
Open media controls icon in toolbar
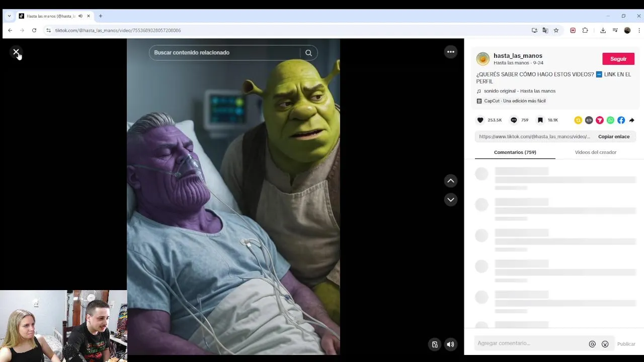coord(615,30)
